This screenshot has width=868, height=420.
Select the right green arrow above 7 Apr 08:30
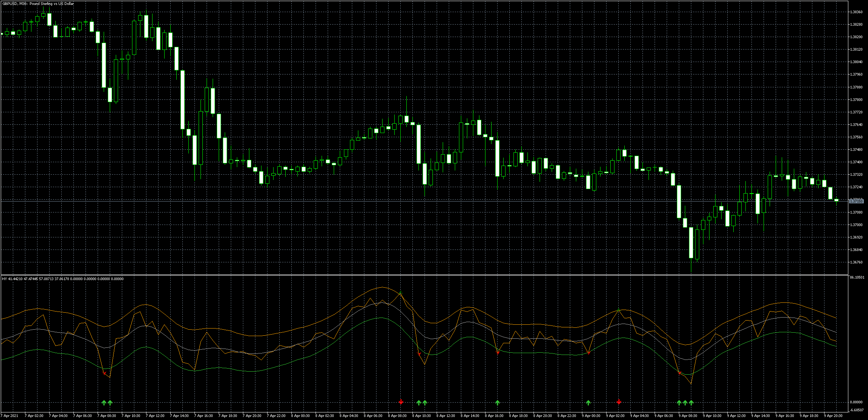click(110, 403)
